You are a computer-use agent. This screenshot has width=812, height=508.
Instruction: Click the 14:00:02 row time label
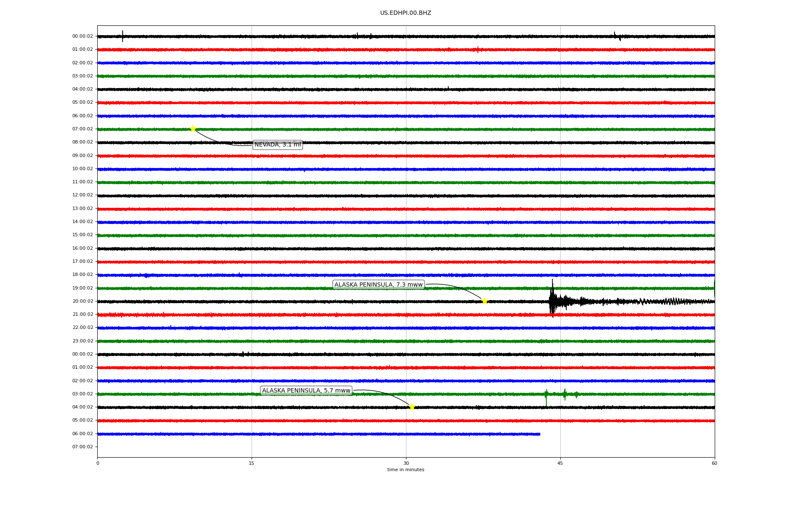pos(82,222)
